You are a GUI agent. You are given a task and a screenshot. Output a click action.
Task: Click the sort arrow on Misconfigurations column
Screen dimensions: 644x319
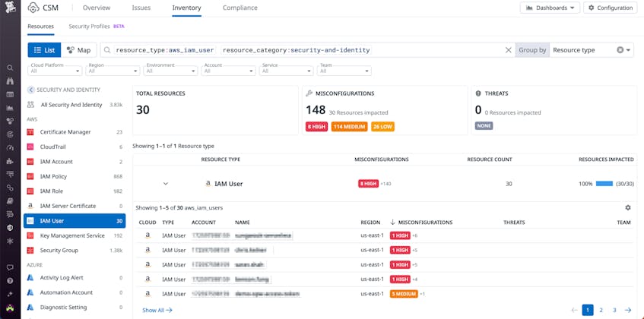point(392,223)
